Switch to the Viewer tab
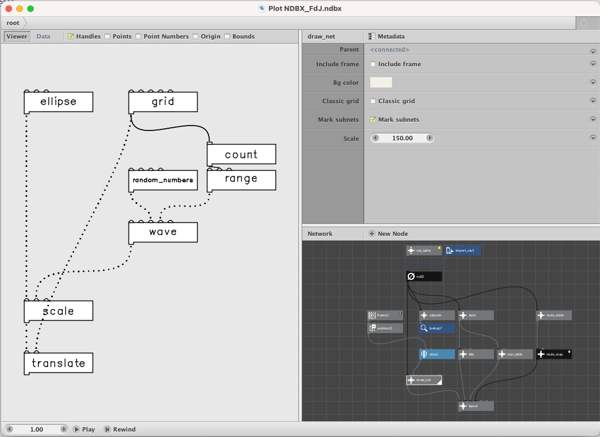 17,36
